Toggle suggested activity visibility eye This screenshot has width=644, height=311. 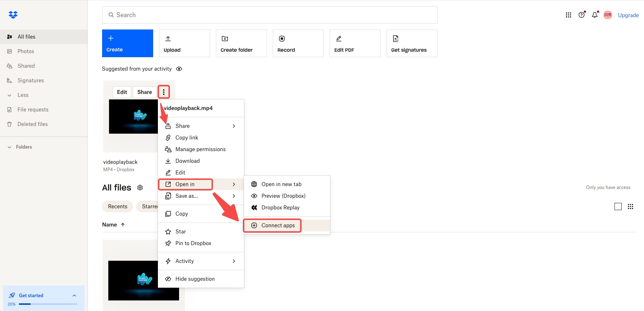[x=179, y=69]
